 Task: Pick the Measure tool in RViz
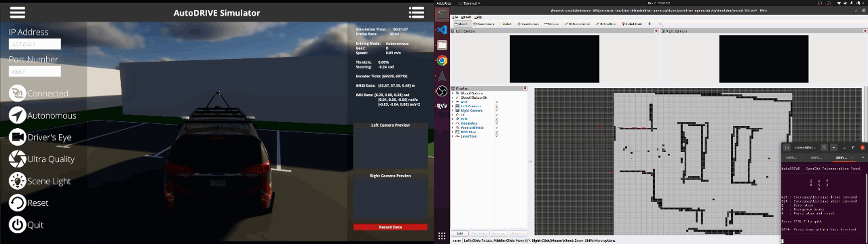551,24
